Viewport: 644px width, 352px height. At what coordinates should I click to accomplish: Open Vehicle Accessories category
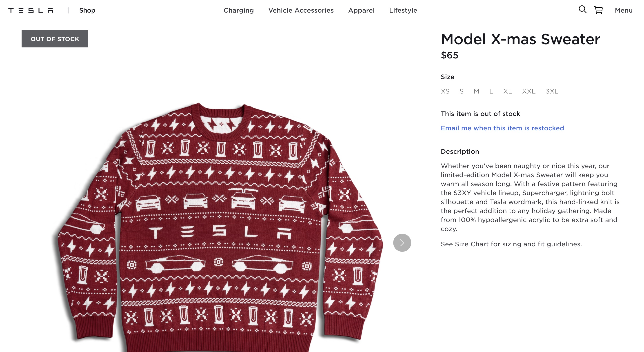pyautogui.click(x=301, y=10)
